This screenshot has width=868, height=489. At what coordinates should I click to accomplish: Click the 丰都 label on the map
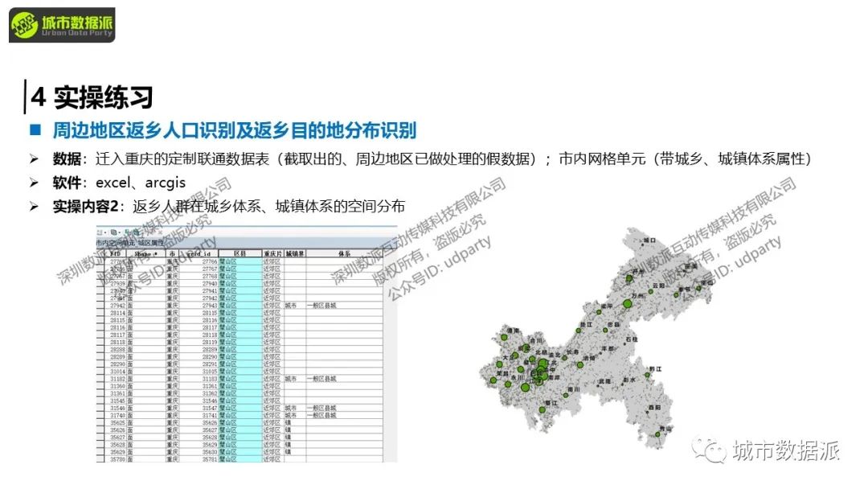point(608,349)
